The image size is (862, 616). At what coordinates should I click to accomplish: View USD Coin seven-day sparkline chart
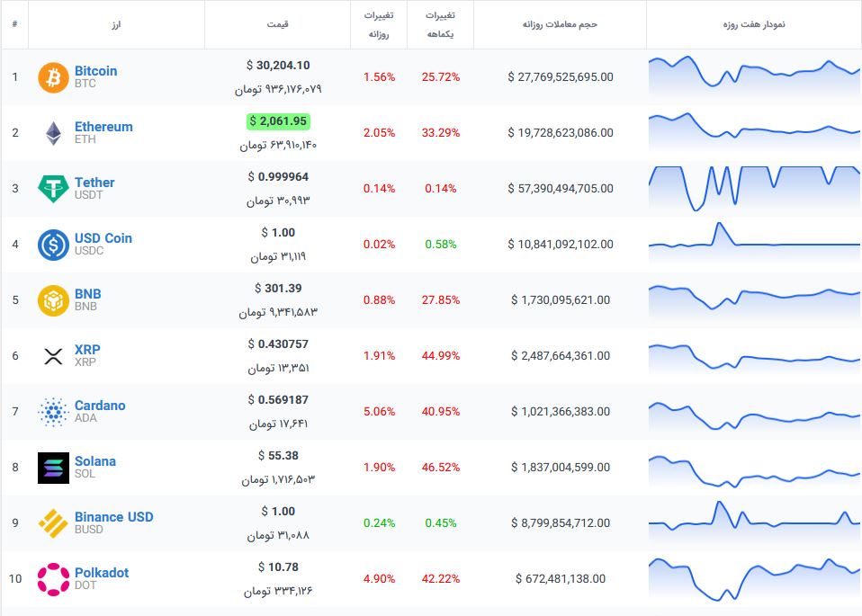(754, 244)
